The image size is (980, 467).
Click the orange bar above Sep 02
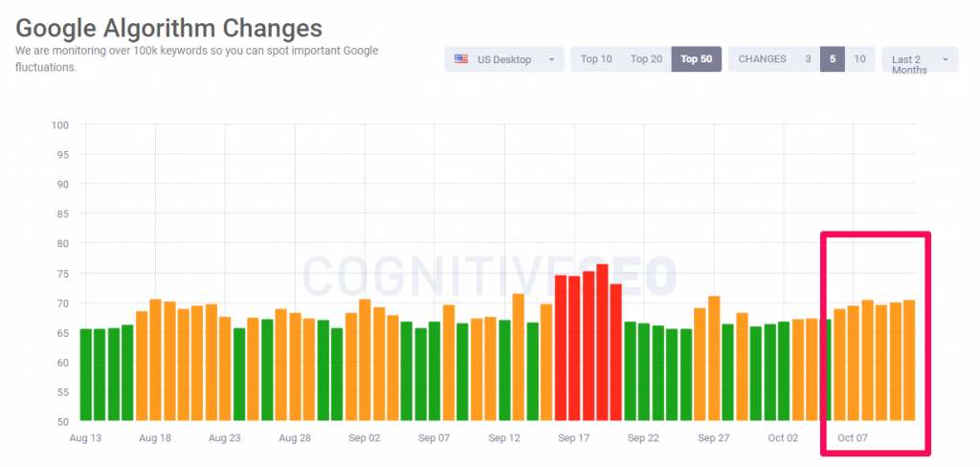[x=365, y=360]
